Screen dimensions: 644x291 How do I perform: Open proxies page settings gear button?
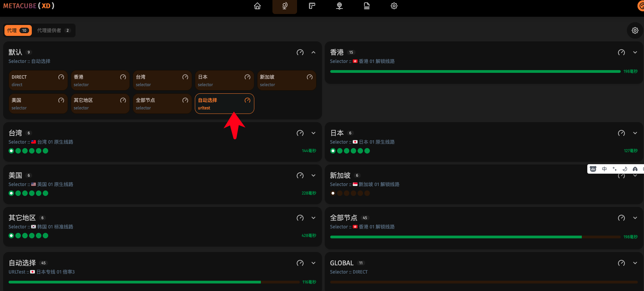tap(635, 30)
